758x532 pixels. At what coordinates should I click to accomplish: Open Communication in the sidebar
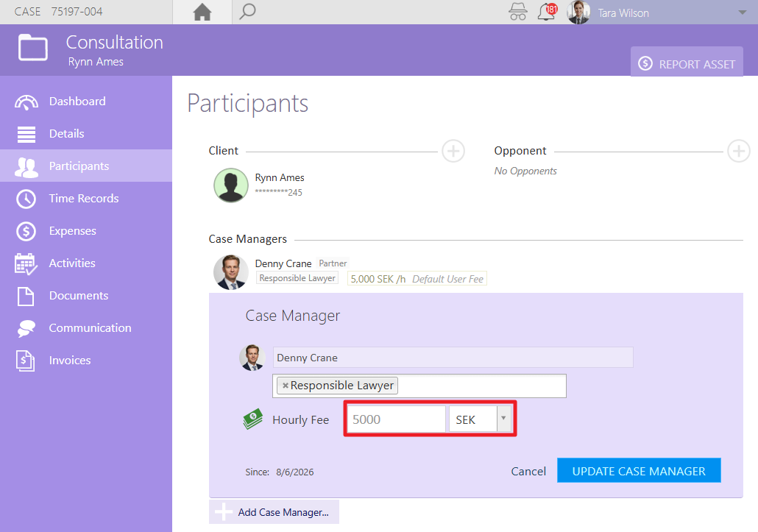point(86,327)
